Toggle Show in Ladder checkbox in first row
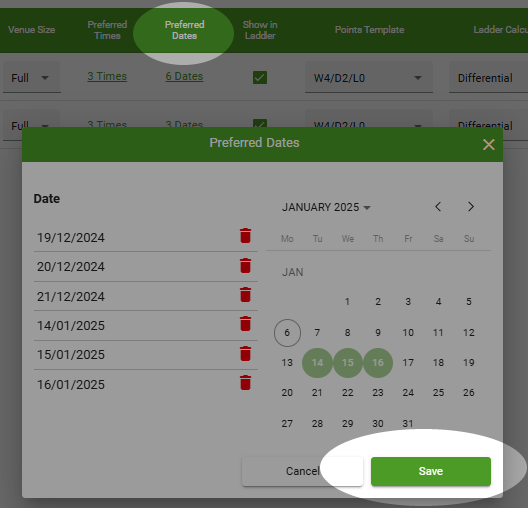This screenshot has height=508, width=528. click(260, 77)
